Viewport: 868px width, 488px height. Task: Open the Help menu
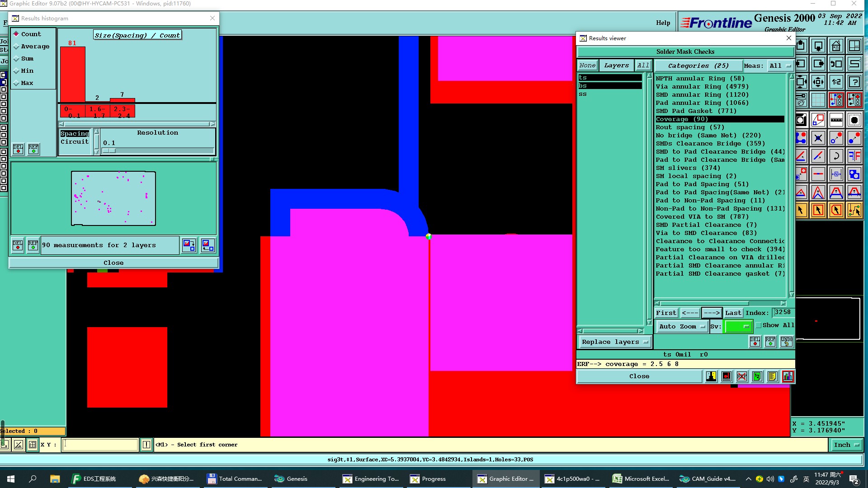(663, 23)
